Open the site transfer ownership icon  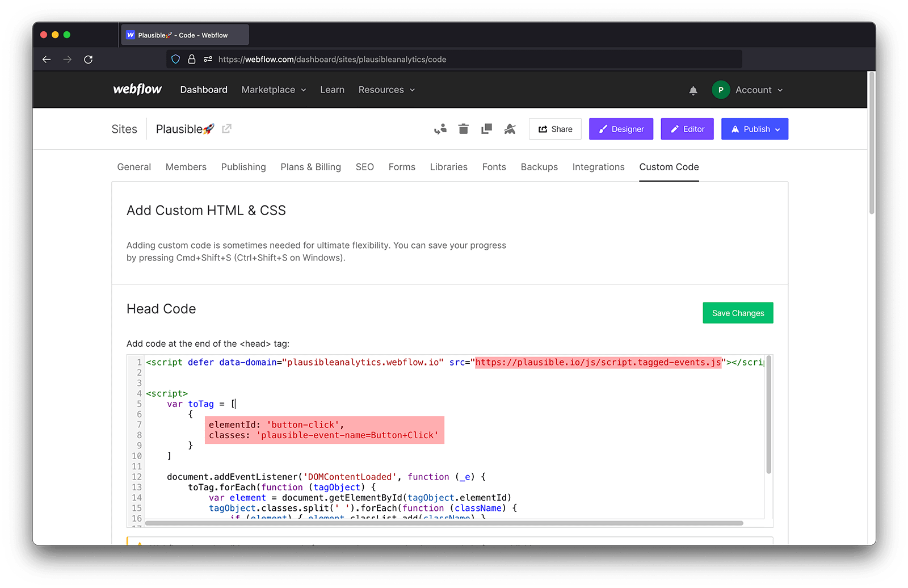point(440,129)
